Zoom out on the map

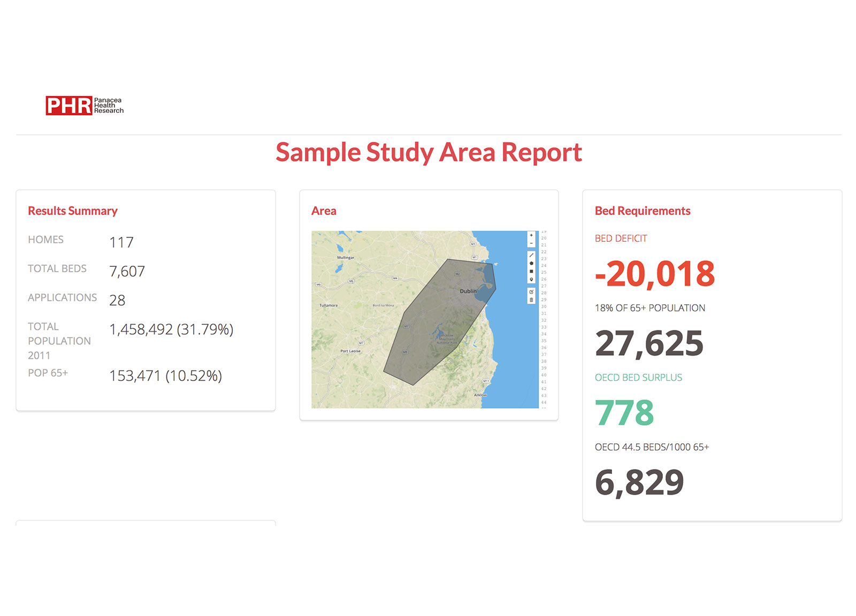[x=531, y=244]
